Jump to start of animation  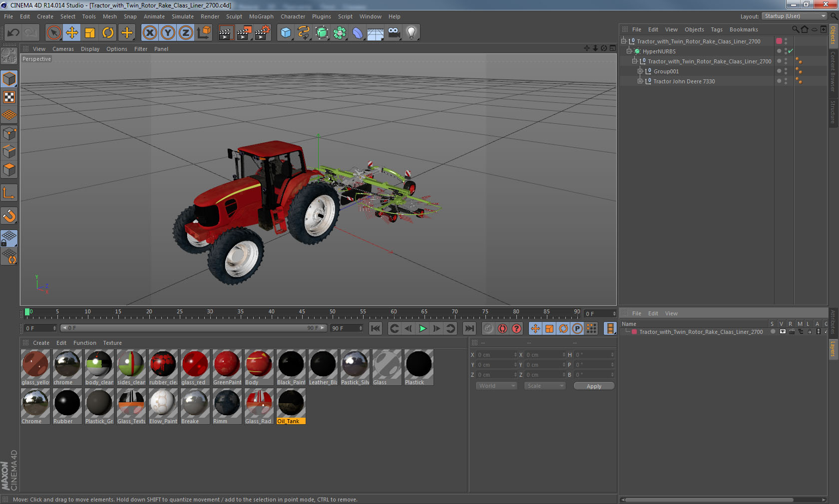click(x=376, y=328)
